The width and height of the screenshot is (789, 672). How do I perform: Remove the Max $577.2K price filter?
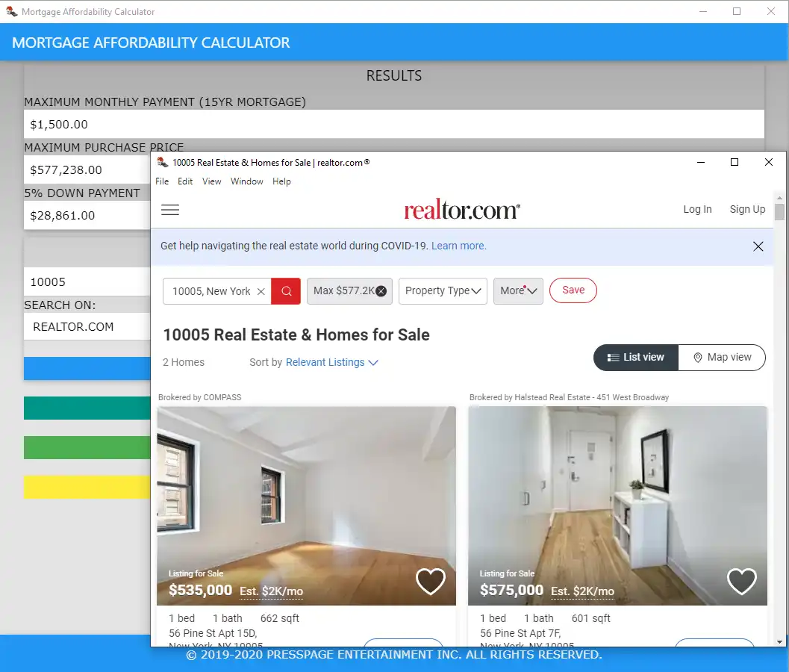click(x=381, y=291)
